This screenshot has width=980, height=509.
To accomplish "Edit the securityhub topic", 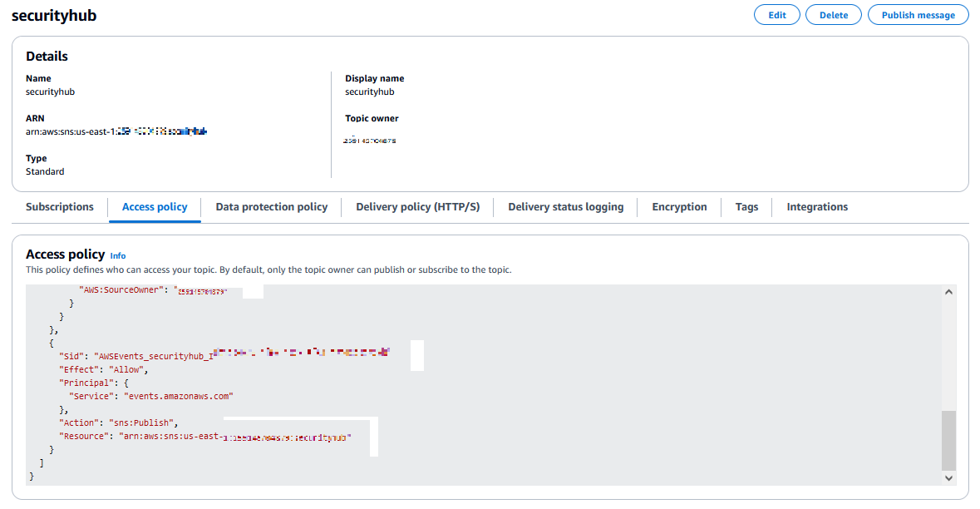I will pos(776,14).
